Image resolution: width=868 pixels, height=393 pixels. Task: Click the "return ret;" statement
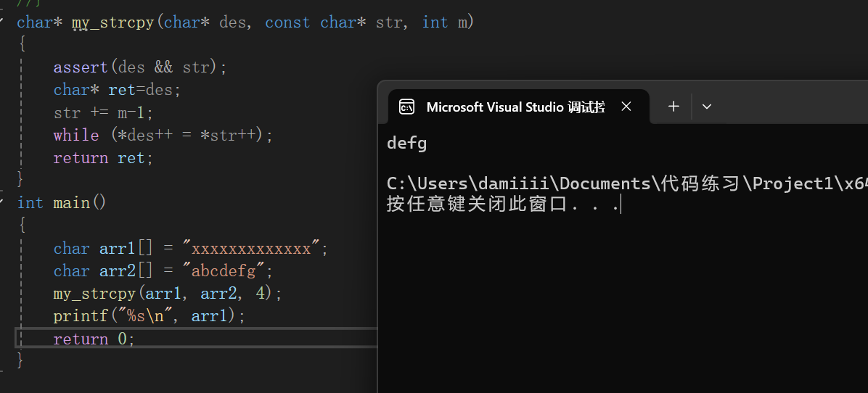point(103,158)
